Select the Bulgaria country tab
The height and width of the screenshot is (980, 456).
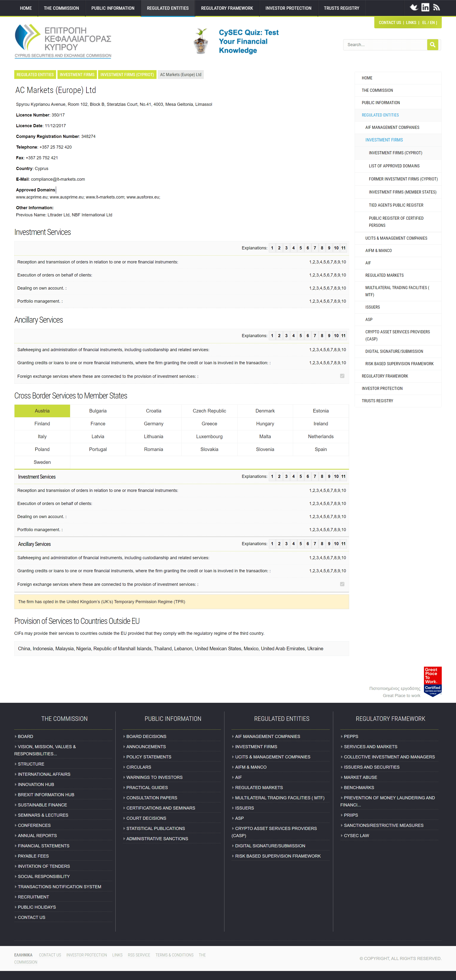(98, 411)
